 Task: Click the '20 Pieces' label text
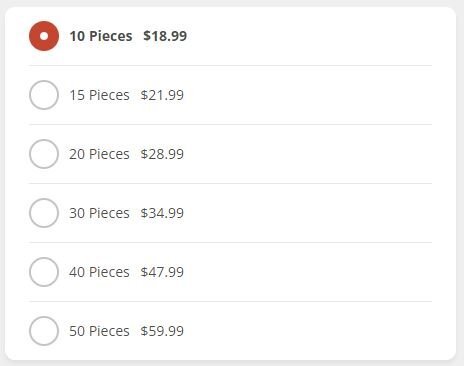click(x=99, y=154)
